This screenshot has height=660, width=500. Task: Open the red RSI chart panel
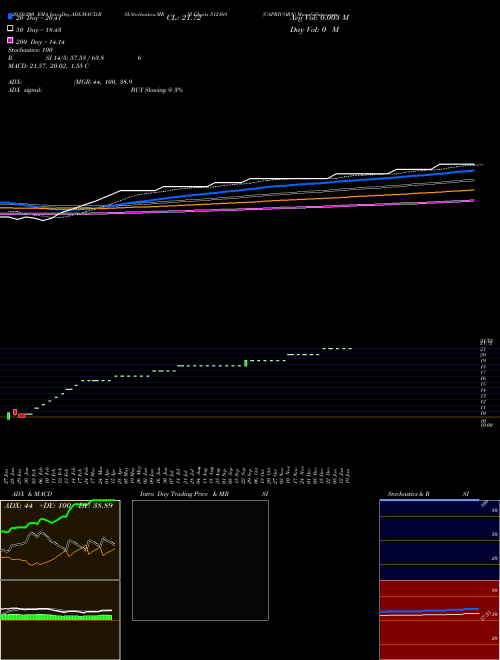point(439,620)
